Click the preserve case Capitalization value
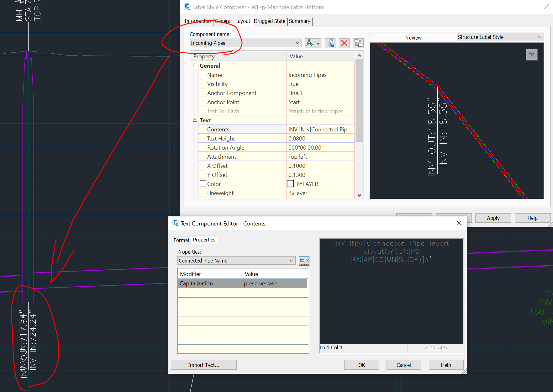 (x=261, y=283)
